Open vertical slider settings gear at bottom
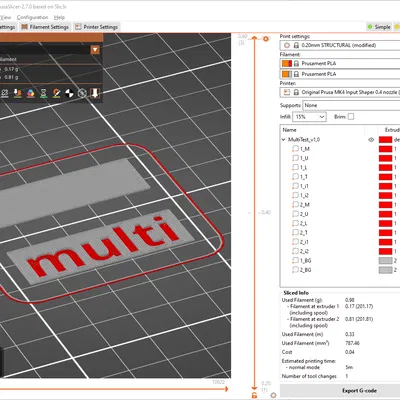 coord(273,395)
